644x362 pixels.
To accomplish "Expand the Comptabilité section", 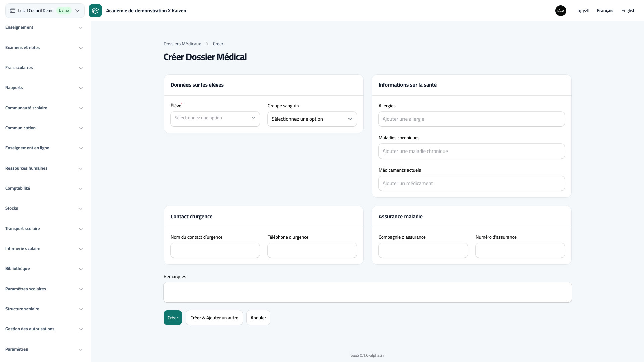I will coord(44,188).
